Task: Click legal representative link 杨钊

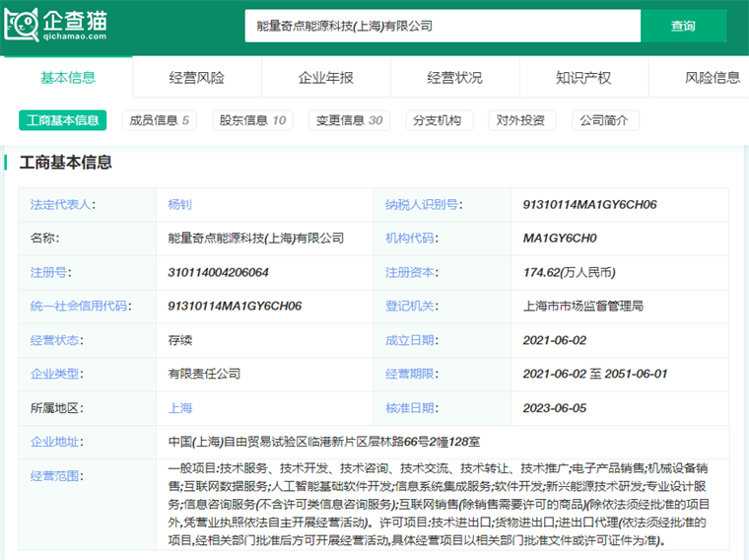Action: click(x=180, y=205)
